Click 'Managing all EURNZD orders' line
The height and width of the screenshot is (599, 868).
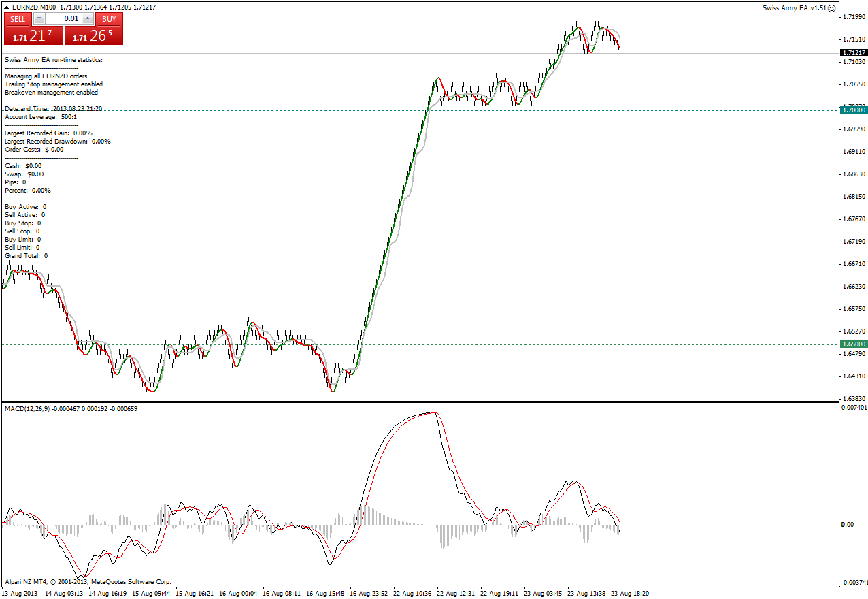[46, 76]
